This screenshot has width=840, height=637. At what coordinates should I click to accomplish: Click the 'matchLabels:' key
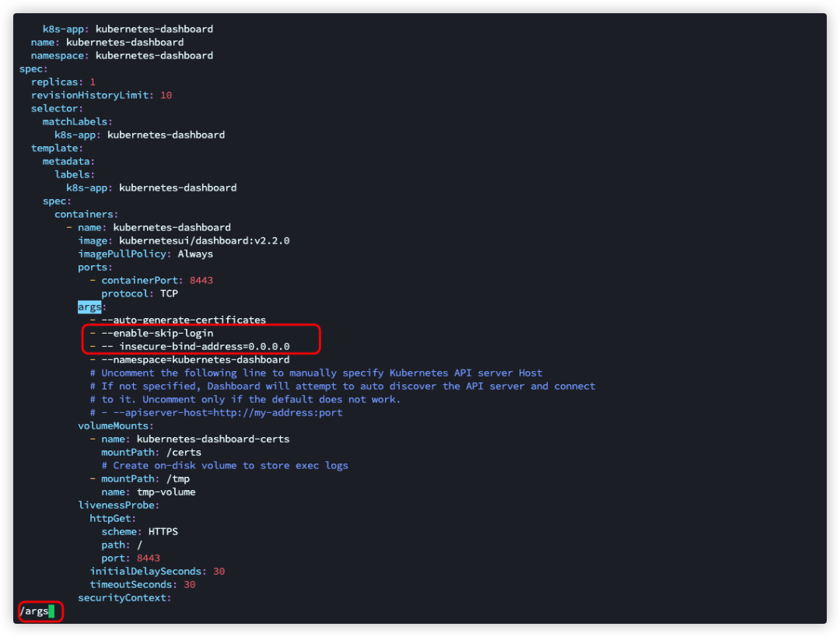[x=78, y=121]
